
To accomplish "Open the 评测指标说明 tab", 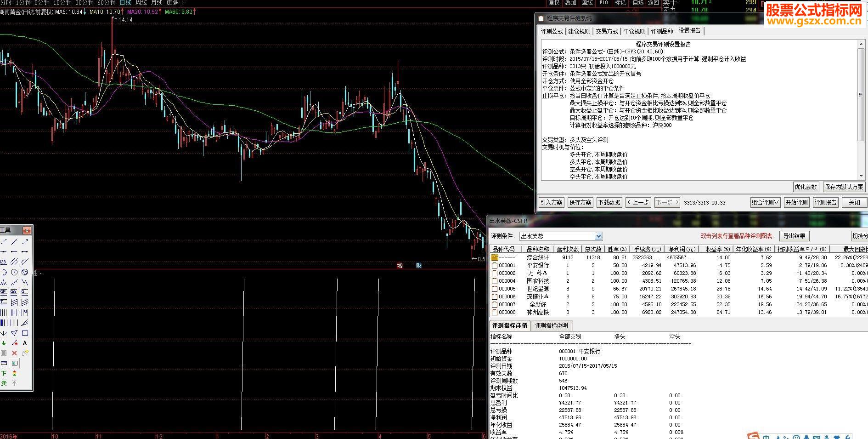I will [551, 325].
